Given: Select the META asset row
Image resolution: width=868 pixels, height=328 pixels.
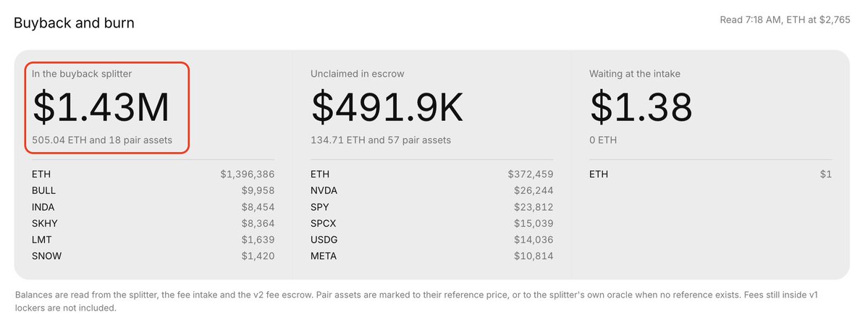Looking at the screenshot, I should tap(431, 256).
